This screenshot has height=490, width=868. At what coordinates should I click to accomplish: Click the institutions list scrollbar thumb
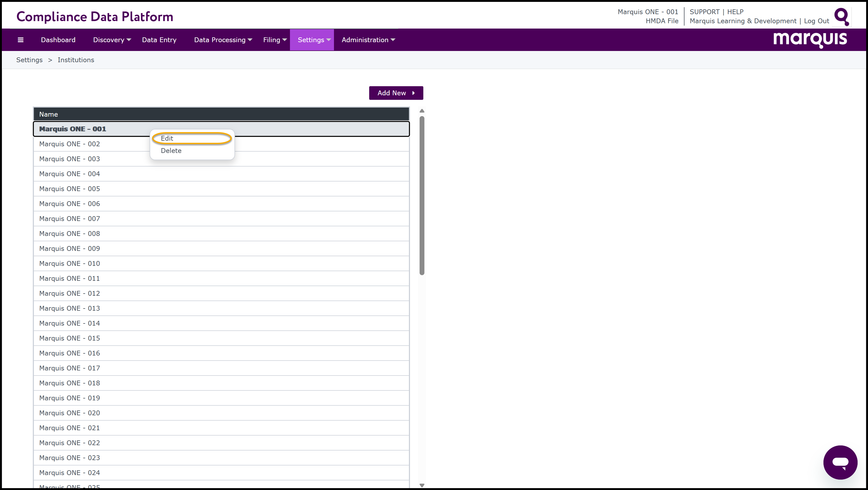422,196
